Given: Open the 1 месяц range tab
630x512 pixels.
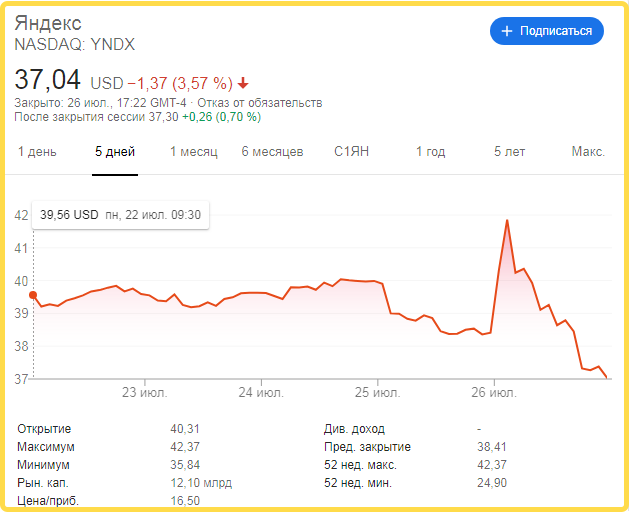Looking at the screenshot, I should tap(194, 152).
